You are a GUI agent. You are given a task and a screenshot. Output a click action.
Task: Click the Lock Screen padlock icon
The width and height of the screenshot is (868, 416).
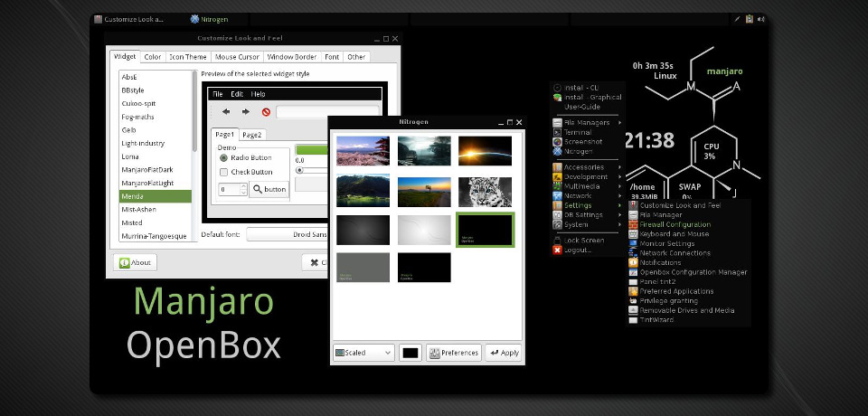(x=558, y=241)
